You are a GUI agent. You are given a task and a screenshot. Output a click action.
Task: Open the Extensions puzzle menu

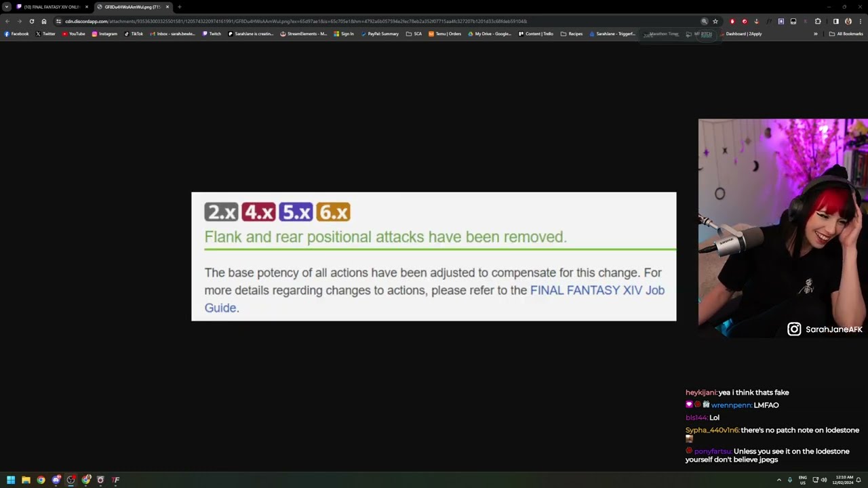point(818,21)
